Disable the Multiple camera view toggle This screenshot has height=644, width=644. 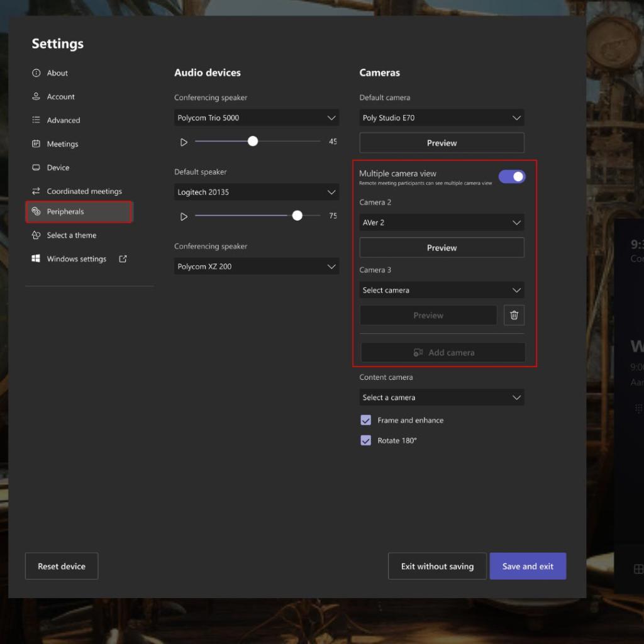512,176
